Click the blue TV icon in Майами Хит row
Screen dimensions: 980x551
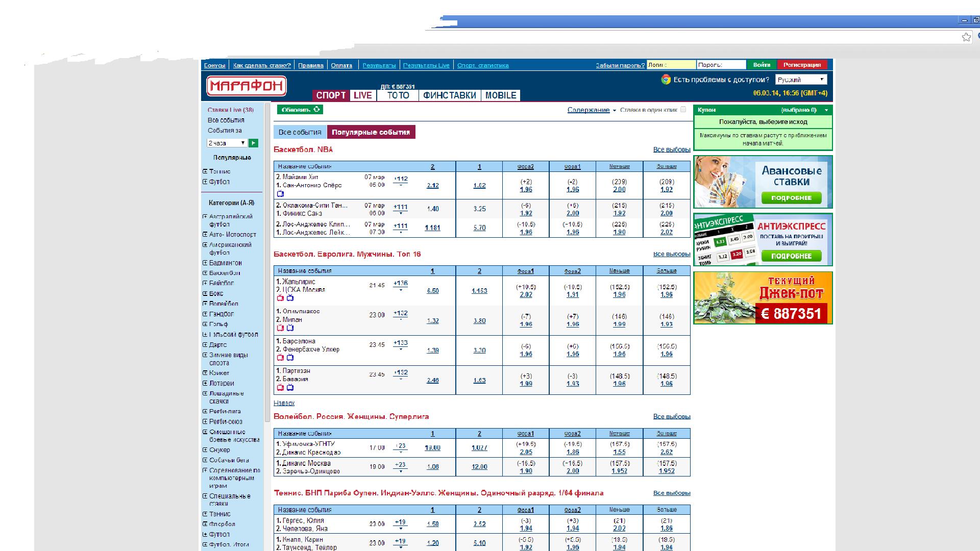280,194
